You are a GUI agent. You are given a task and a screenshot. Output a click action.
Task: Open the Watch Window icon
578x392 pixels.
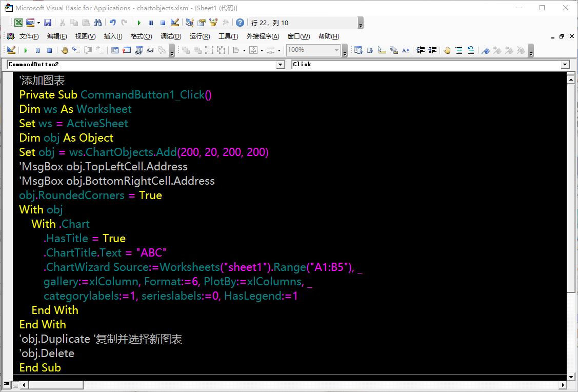[138, 50]
